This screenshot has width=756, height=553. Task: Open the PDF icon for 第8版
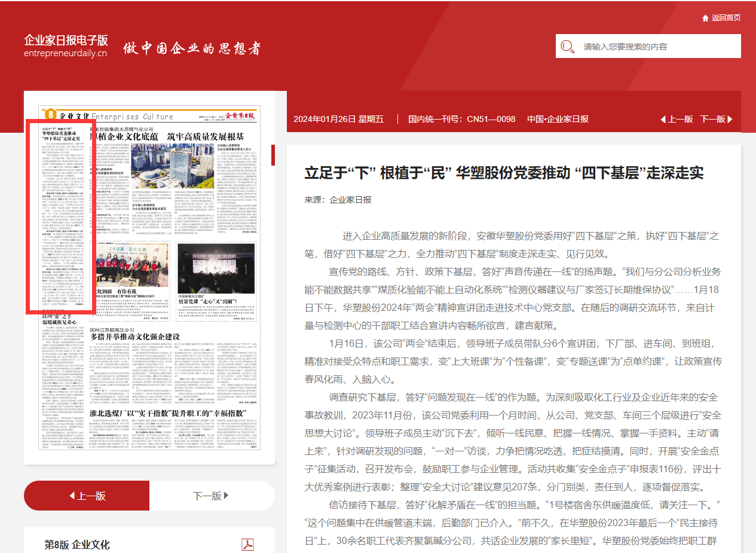click(x=247, y=545)
